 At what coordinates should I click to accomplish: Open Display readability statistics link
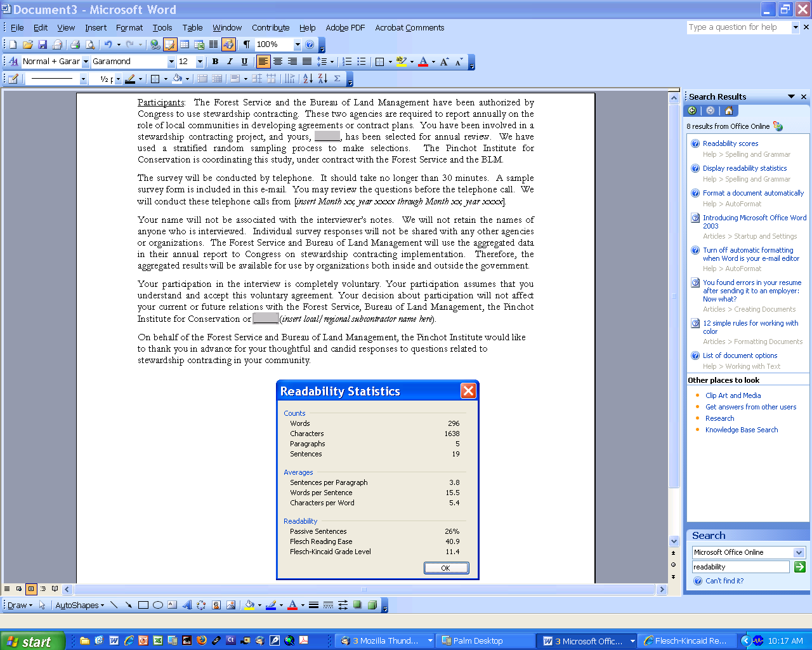[745, 168]
